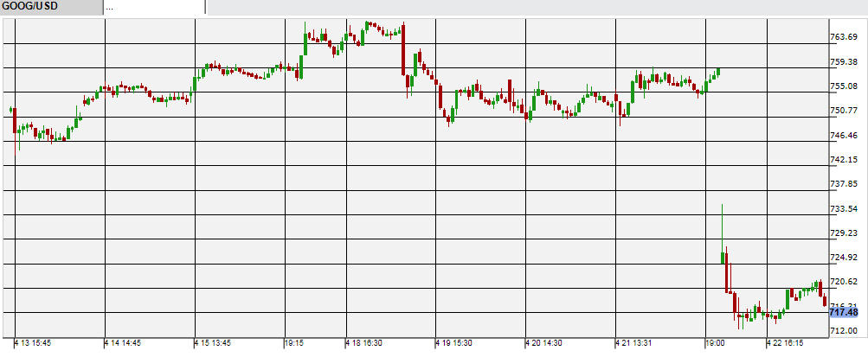The height and width of the screenshot is (357, 868).
Task: Select the 4 22 16:15 time marker
Action: (x=784, y=343)
